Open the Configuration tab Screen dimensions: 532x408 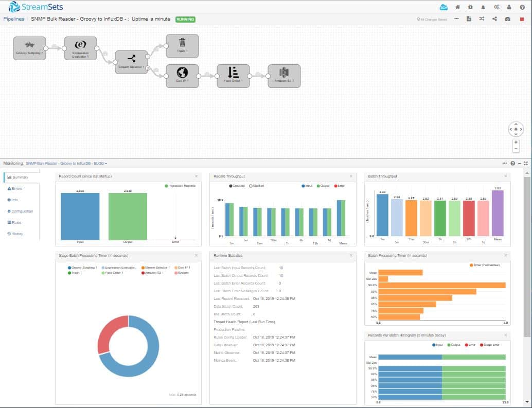(x=21, y=211)
